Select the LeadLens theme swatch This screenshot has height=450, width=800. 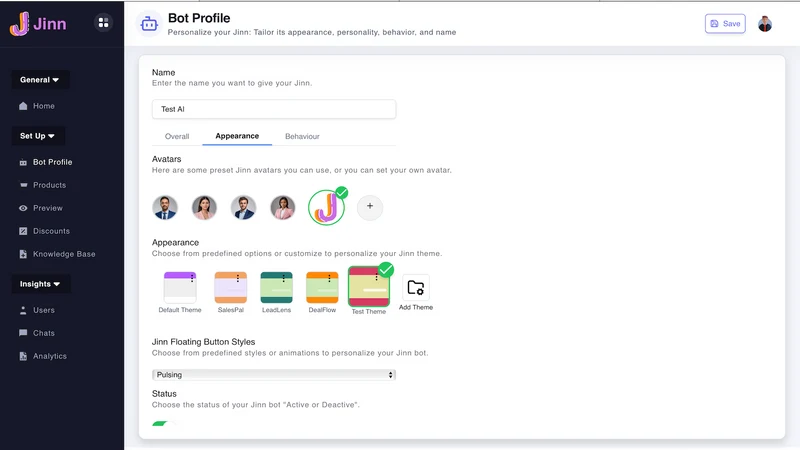tap(277, 288)
